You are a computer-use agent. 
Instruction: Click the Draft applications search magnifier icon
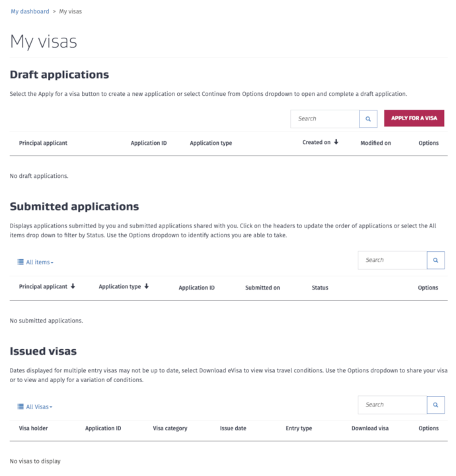coord(368,119)
